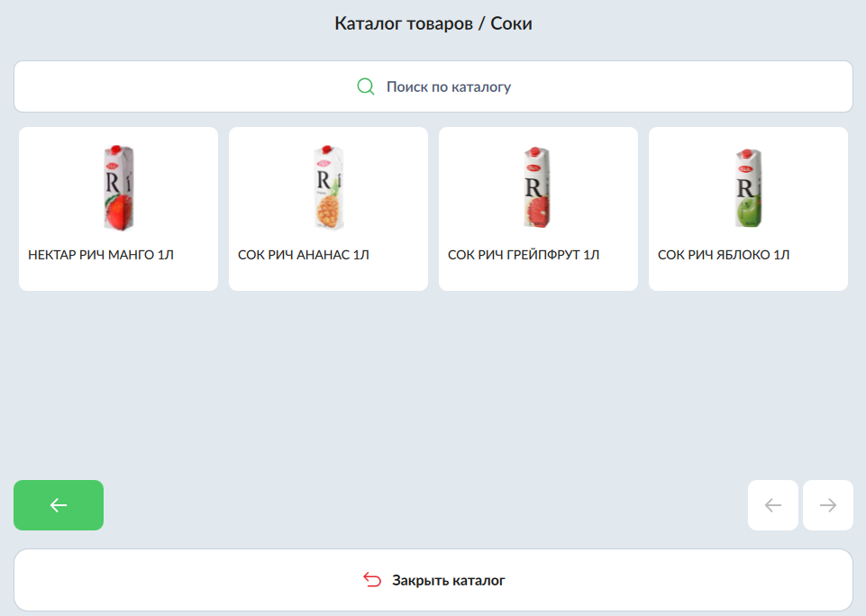Select the pineapple juice carton image
Screen dimensions: 866x616
click(328, 187)
